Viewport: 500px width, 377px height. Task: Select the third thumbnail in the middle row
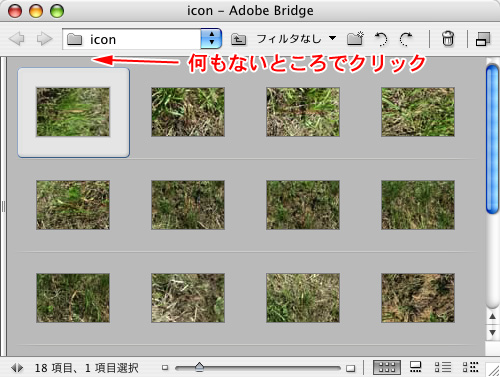pos(303,205)
